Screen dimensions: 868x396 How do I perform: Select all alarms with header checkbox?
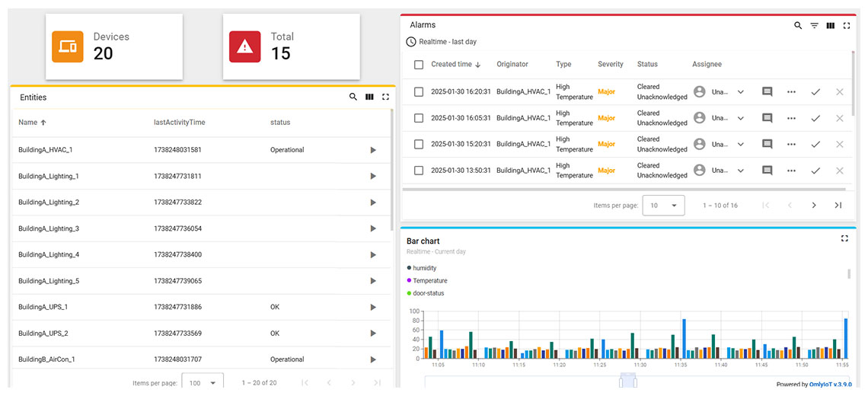click(419, 65)
